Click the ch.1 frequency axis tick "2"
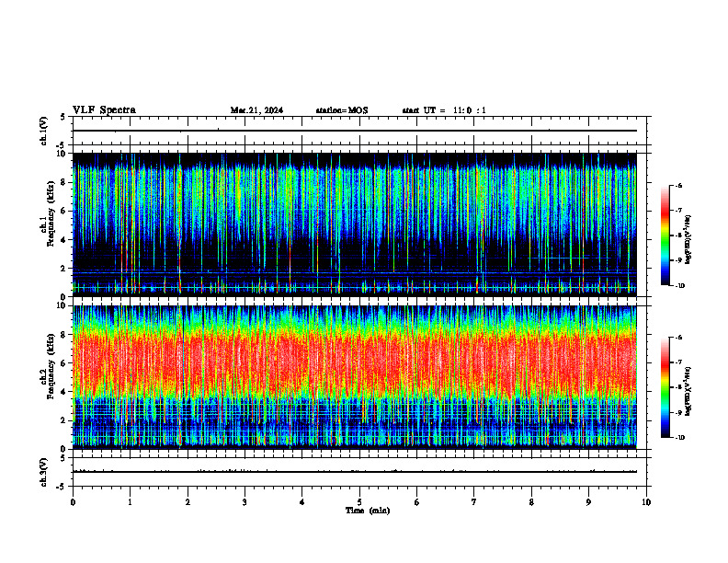The width and height of the screenshot is (728, 563). (64, 268)
